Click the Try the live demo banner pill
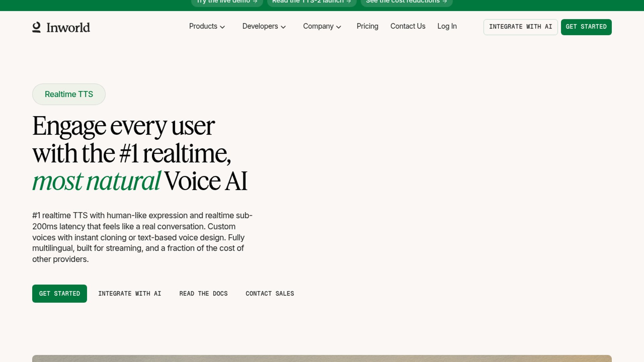Image resolution: width=644 pixels, height=362 pixels. point(227,2)
